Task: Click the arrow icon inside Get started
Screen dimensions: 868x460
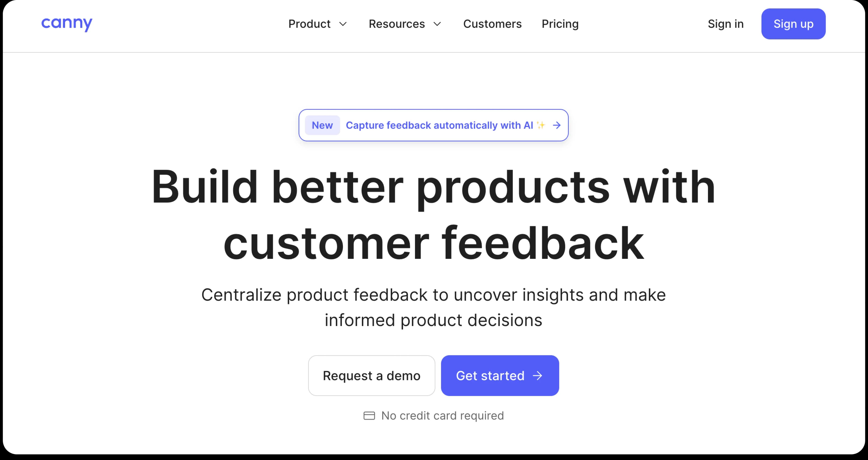Action: click(538, 375)
